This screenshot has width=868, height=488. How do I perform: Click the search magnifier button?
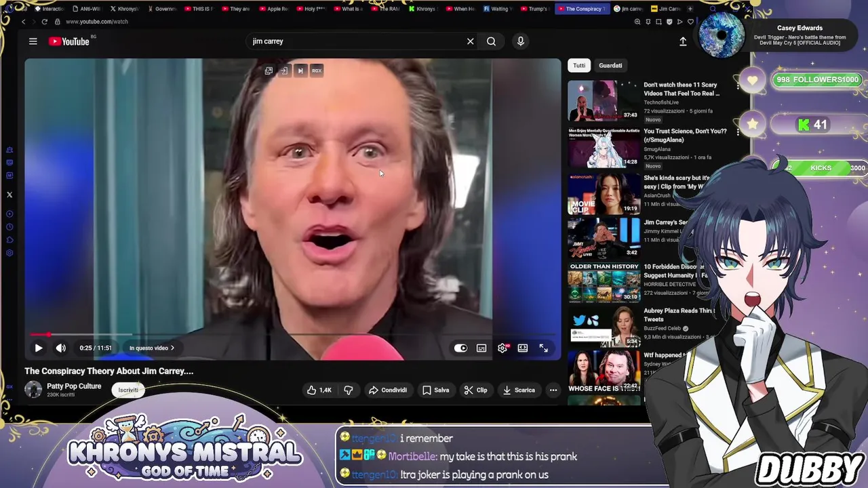[491, 41]
